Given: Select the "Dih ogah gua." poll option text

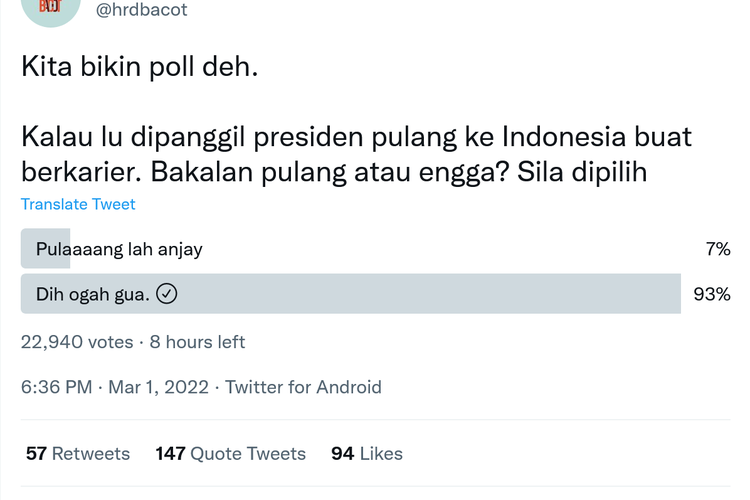Looking at the screenshot, I should tap(93, 294).
